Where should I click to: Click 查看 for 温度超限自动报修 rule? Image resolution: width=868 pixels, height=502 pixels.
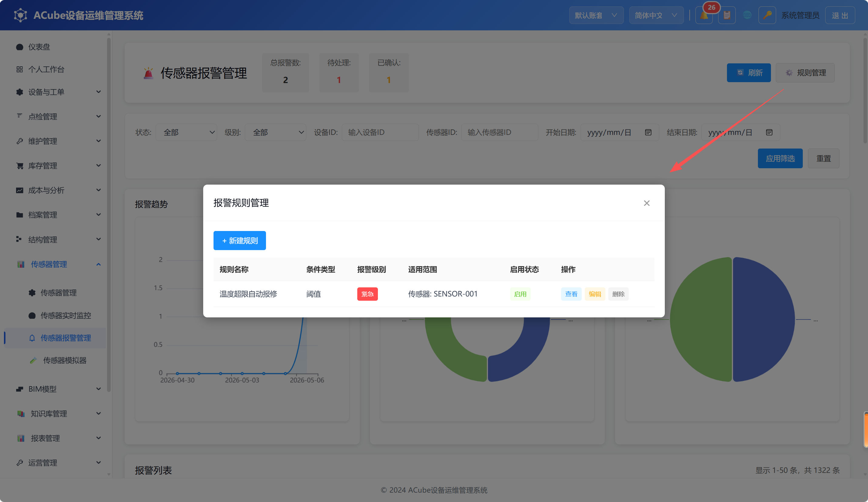[571, 294]
